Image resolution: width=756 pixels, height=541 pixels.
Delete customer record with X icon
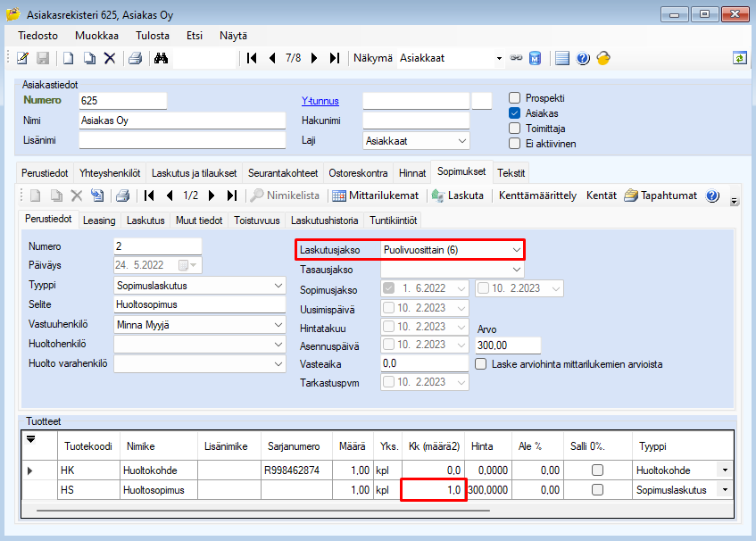click(x=110, y=58)
